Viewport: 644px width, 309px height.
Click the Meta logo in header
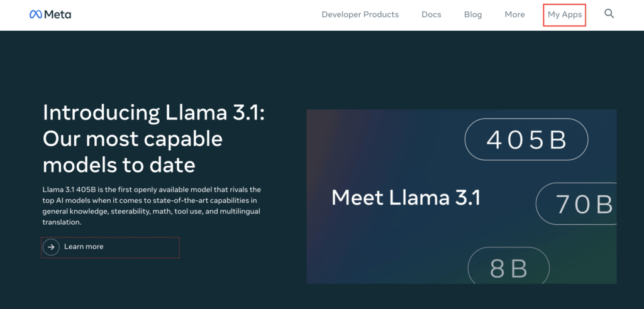point(50,14)
